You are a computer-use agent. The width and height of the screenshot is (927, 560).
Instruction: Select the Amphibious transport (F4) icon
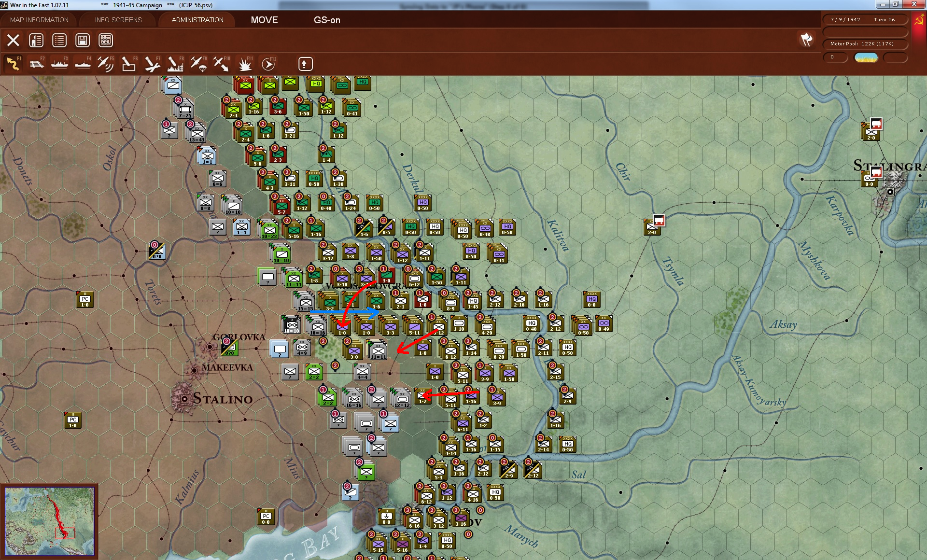tap(83, 64)
